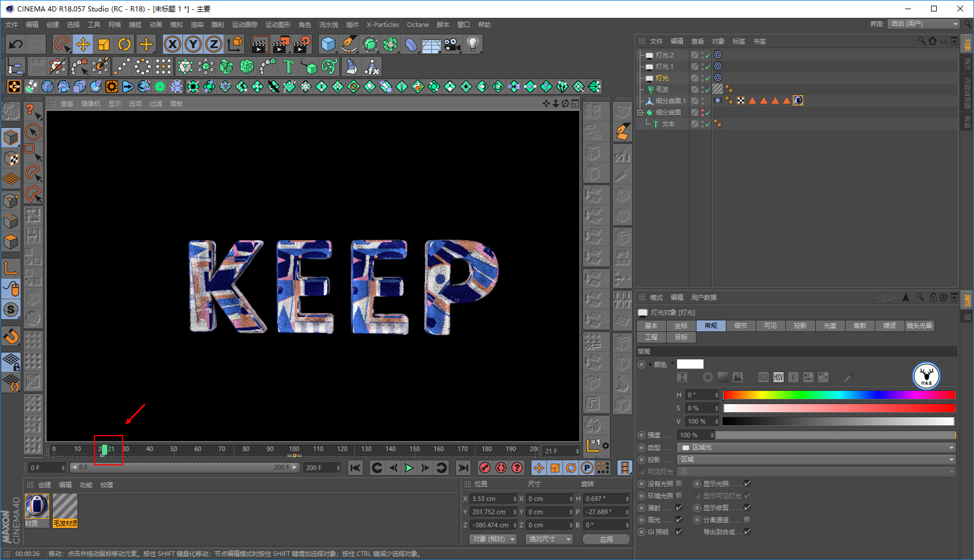Click the 应用 button
Screen dimensions: 974x560
606,539
